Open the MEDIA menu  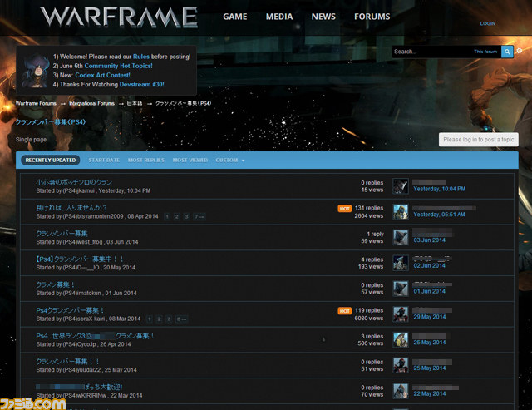pyautogui.click(x=279, y=17)
